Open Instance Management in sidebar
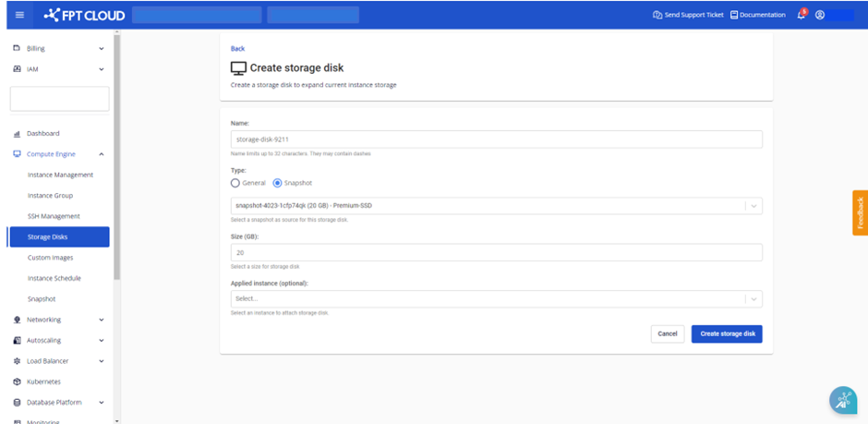The image size is (868, 424). (60, 175)
